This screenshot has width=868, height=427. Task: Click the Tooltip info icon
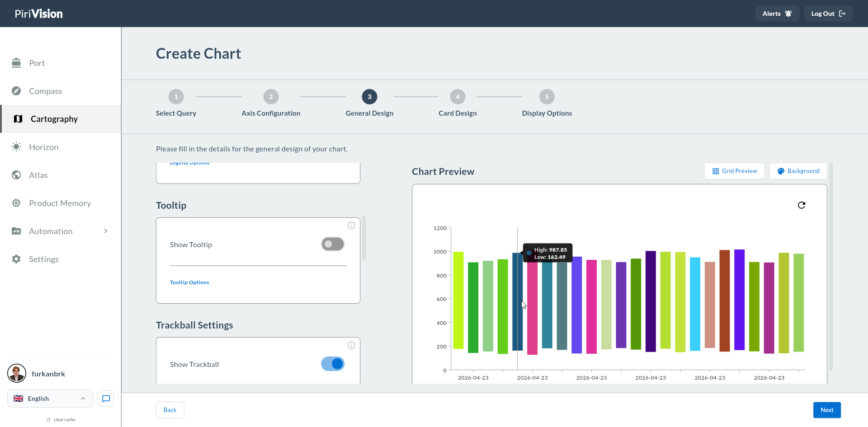coord(351,225)
